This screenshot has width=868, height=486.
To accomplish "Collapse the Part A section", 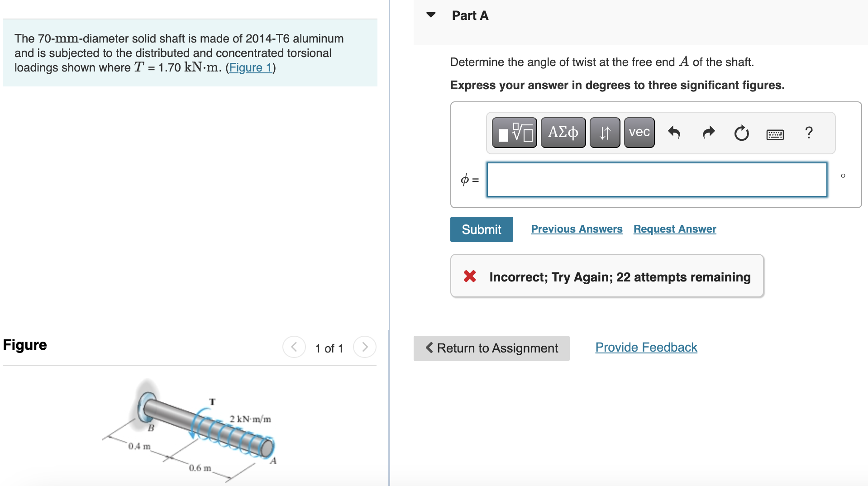I will (x=431, y=15).
